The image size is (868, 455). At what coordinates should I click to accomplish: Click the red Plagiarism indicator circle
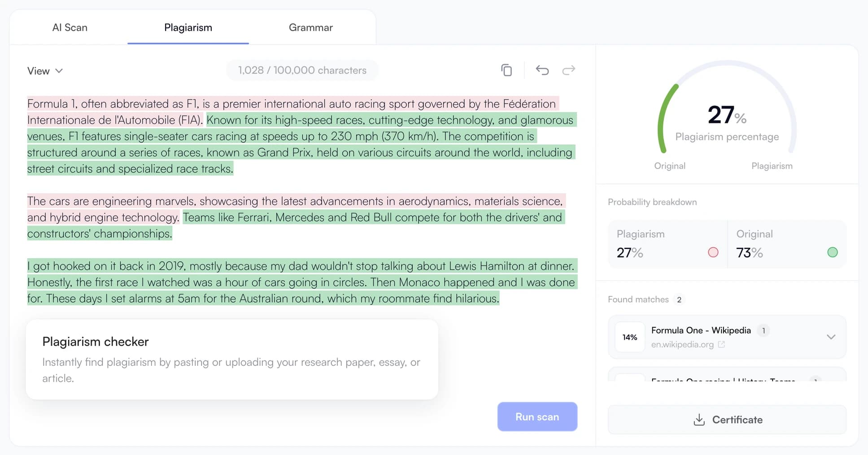(x=713, y=252)
